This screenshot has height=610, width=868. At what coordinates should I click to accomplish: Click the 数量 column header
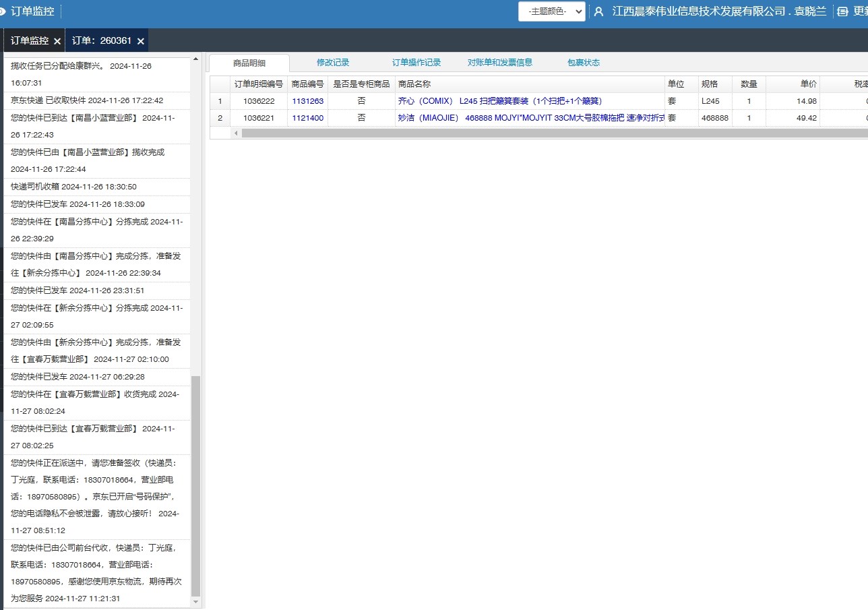[749, 84]
